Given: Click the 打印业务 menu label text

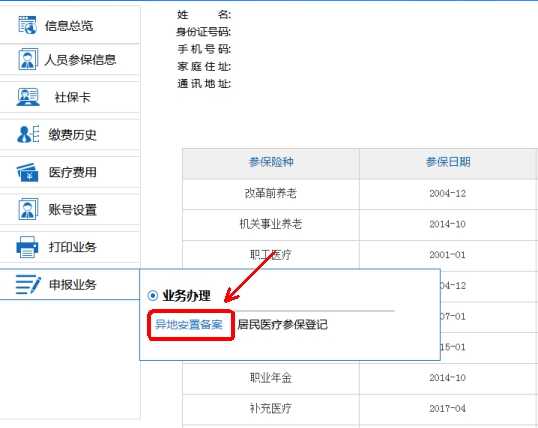Looking at the screenshot, I should [72, 247].
